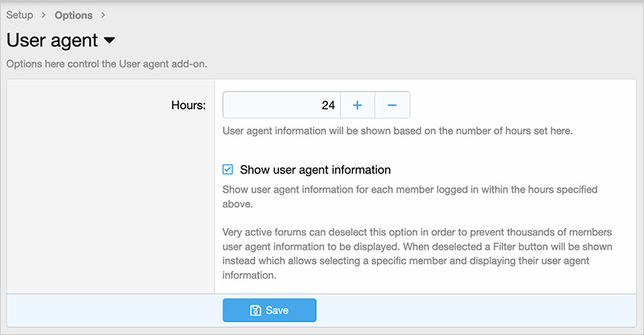This screenshot has height=335, width=644.
Task: Click the 'Show user agent information' label text
Action: 315,169
